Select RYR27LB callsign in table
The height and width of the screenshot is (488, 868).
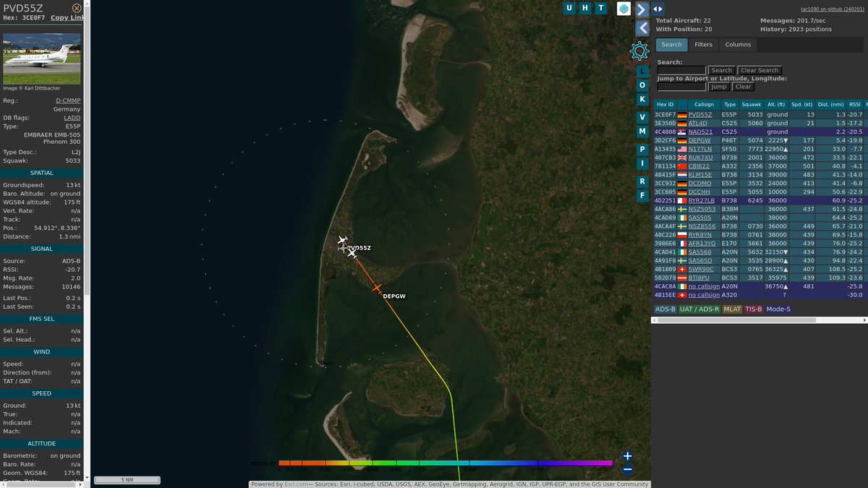(x=702, y=200)
